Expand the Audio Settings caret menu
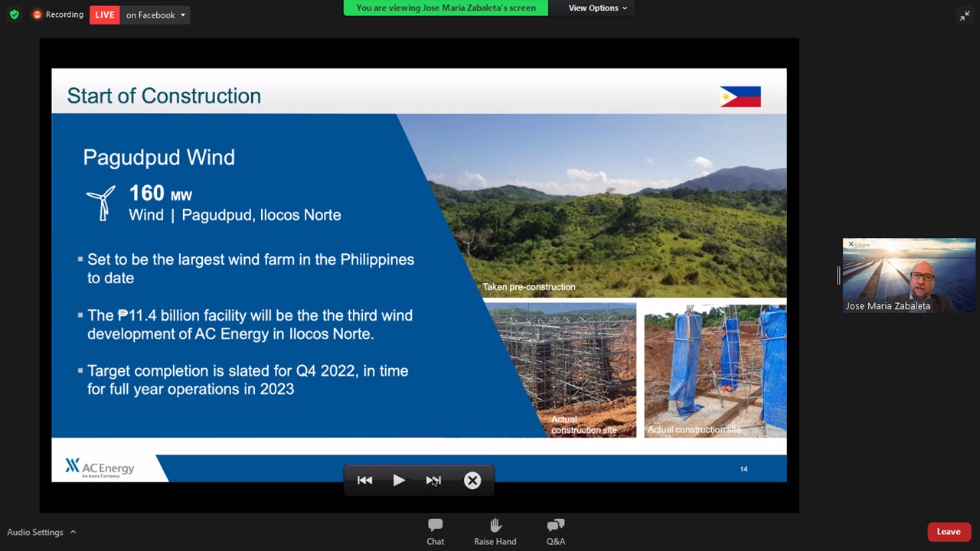980x551 pixels. [73, 532]
